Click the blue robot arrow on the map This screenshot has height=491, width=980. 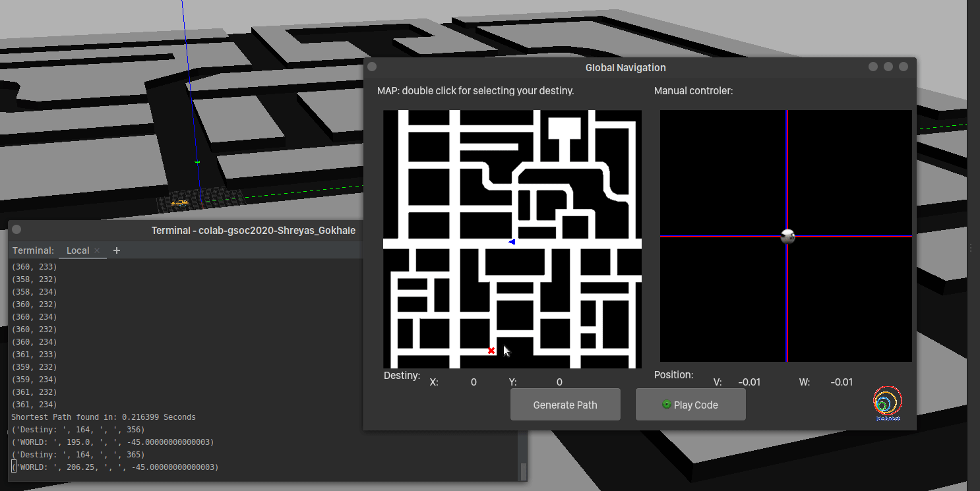pyautogui.click(x=512, y=242)
